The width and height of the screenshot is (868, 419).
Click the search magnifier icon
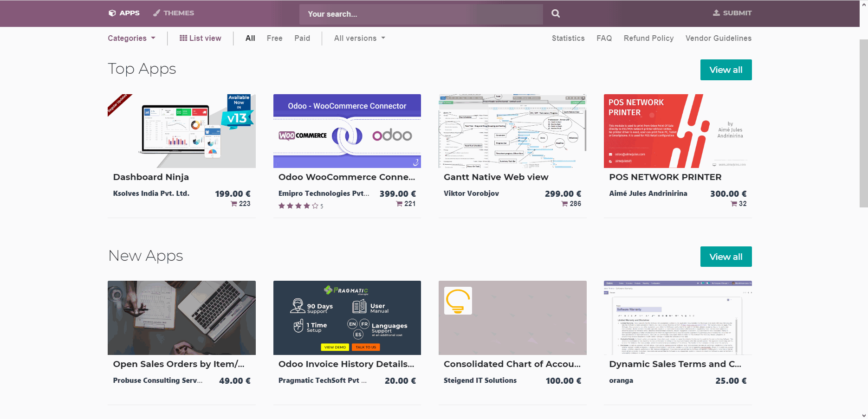pyautogui.click(x=555, y=13)
